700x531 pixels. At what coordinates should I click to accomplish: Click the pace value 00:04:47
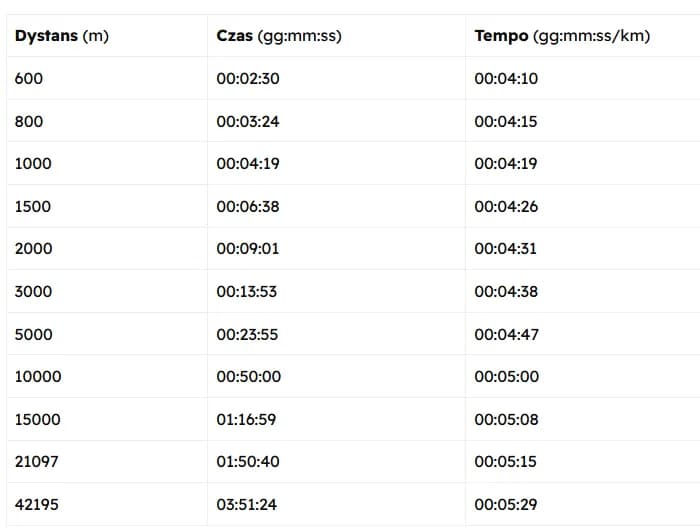tap(506, 334)
